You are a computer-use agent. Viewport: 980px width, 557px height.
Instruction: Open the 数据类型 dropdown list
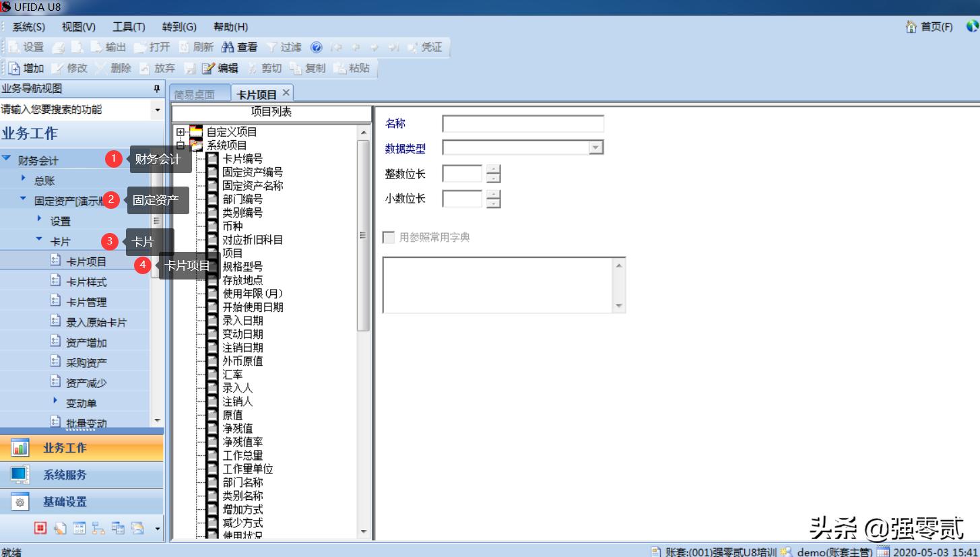595,147
